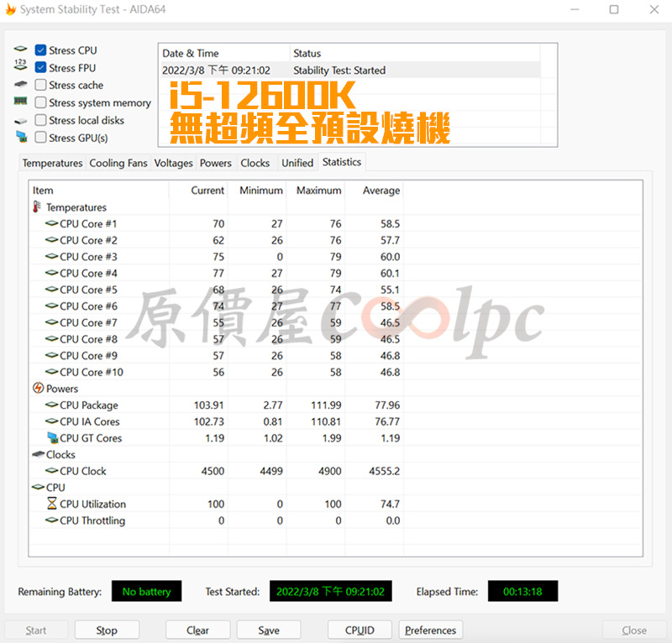Select the CPU Core #7 row label
Viewport: 672px width, 643px height.
tap(88, 322)
